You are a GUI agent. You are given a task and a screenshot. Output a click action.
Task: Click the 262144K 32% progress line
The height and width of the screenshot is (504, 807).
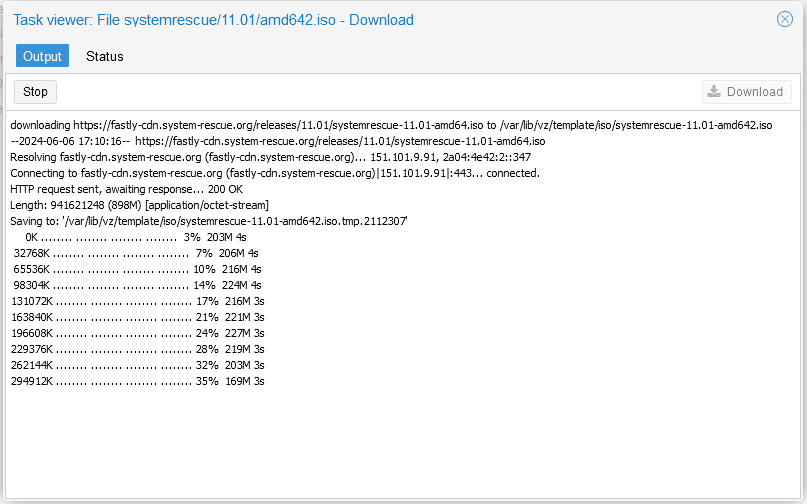137,364
